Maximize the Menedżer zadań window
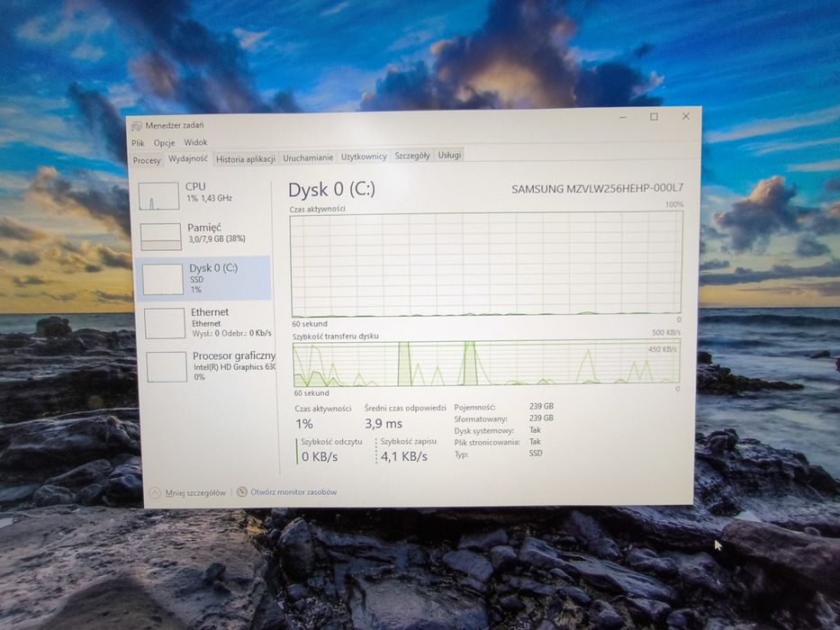This screenshot has height=630, width=840. [x=655, y=117]
